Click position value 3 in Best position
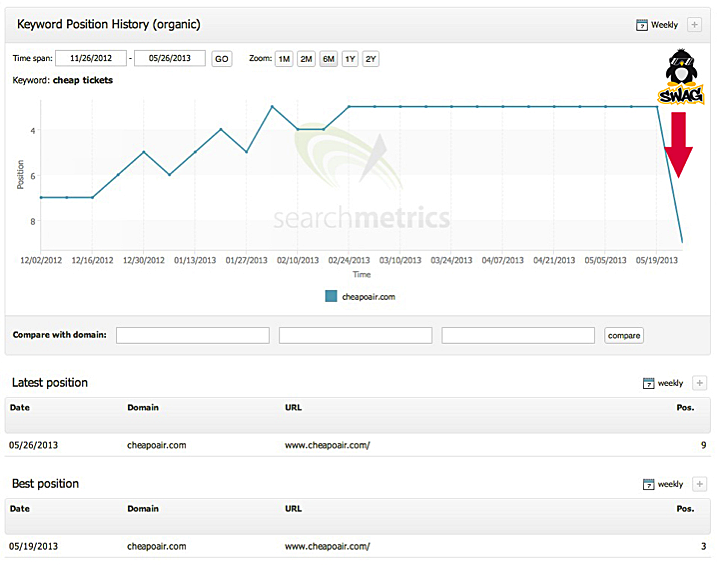Viewport: 718px width, 566px height. click(703, 546)
